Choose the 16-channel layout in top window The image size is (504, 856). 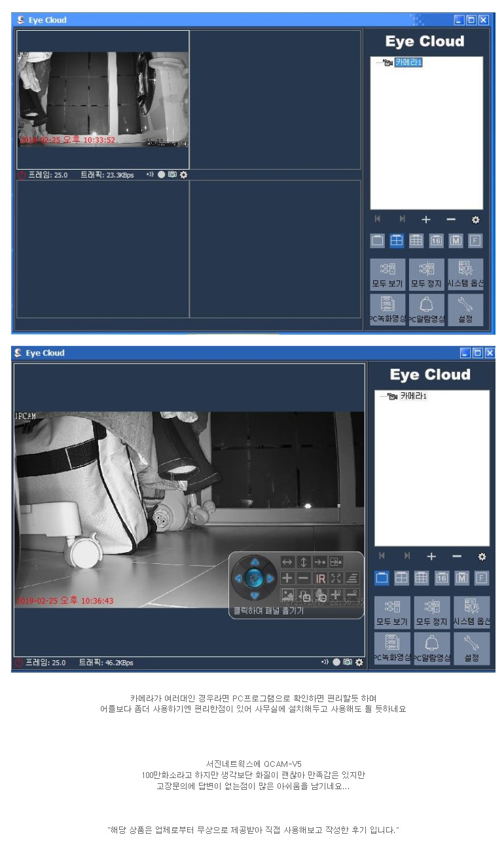436,240
